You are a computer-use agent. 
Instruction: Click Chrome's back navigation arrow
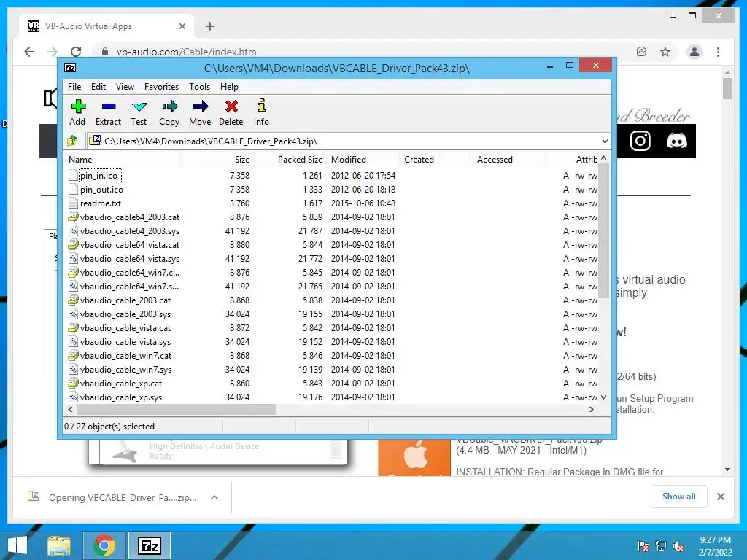29,52
